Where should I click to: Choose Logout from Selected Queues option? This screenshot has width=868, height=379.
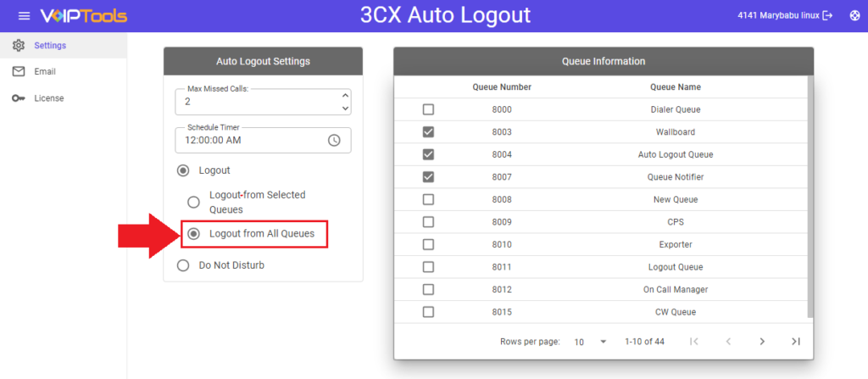(x=193, y=202)
